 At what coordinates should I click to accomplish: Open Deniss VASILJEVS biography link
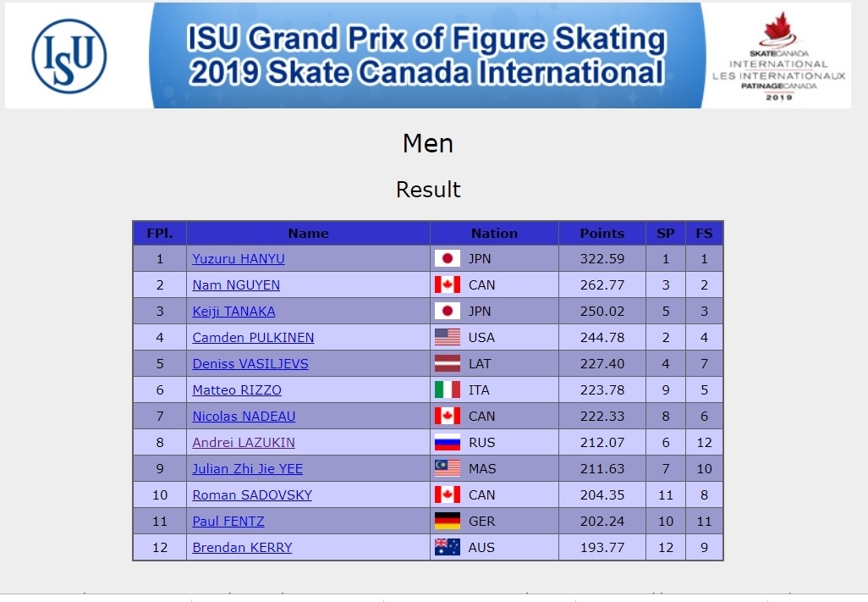[x=250, y=364]
